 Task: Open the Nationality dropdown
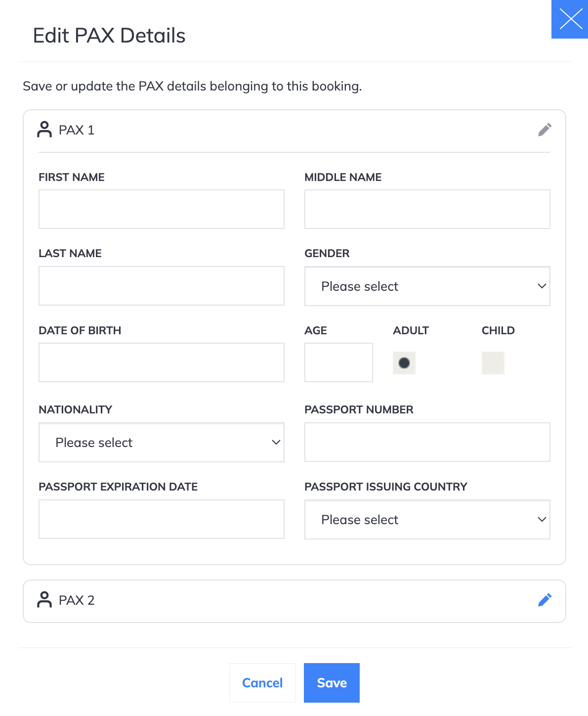162,443
